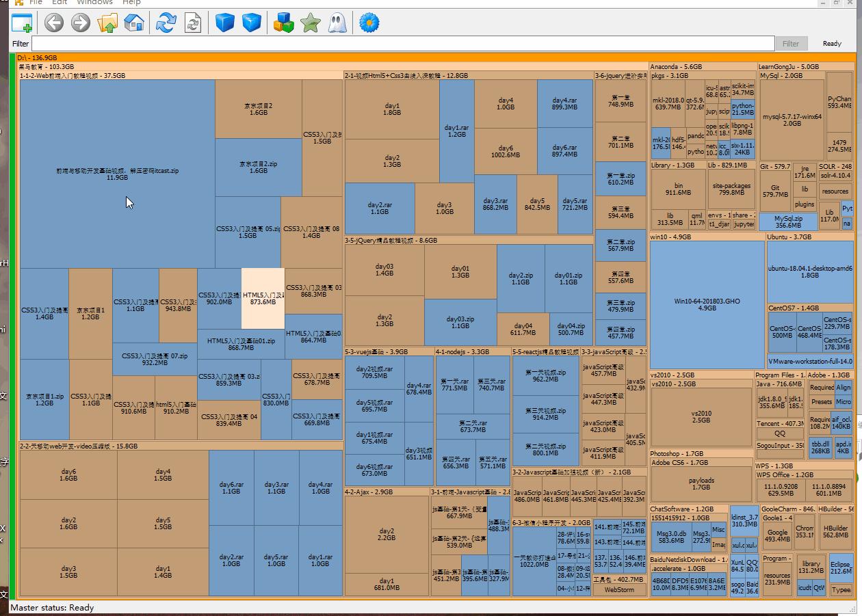The width and height of the screenshot is (862, 616).
Task: Open the Help menu
Action: click(131, 3)
